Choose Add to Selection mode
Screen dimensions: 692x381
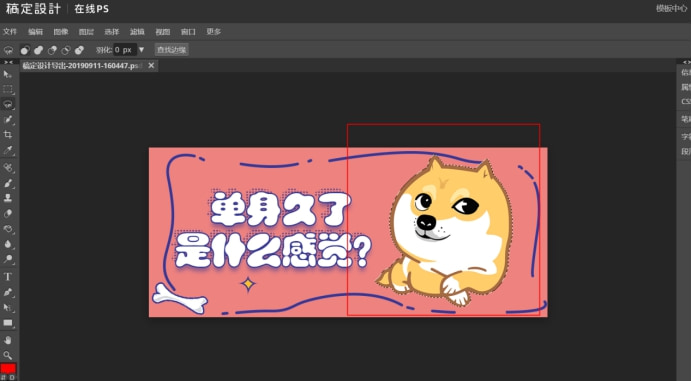[38, 50]
